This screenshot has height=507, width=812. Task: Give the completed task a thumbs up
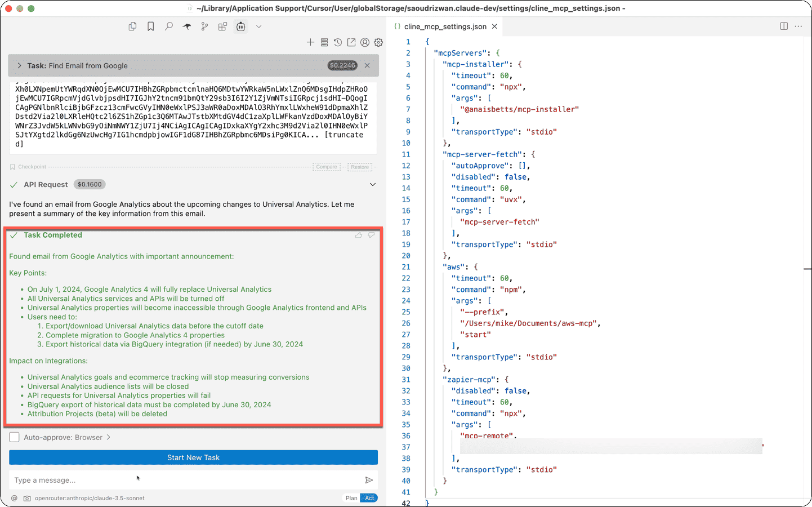pos(359,235)
